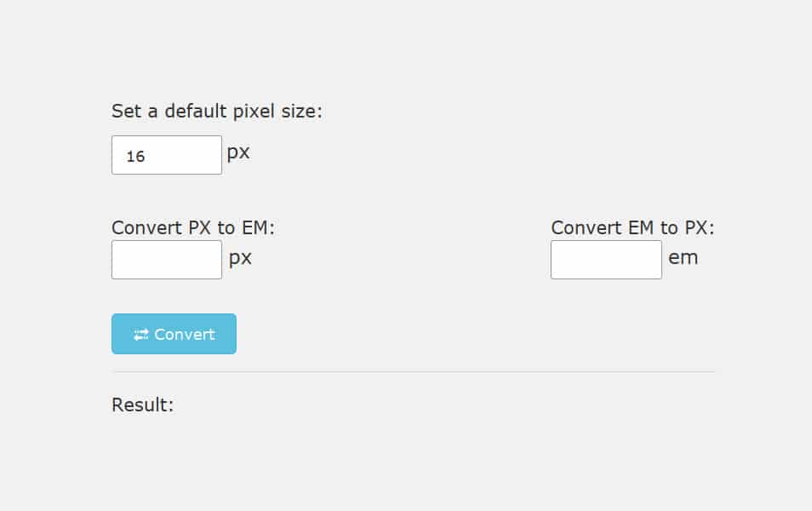Click the default pixel size input showing 16
The image size is (812, 511).
point(166,155)
